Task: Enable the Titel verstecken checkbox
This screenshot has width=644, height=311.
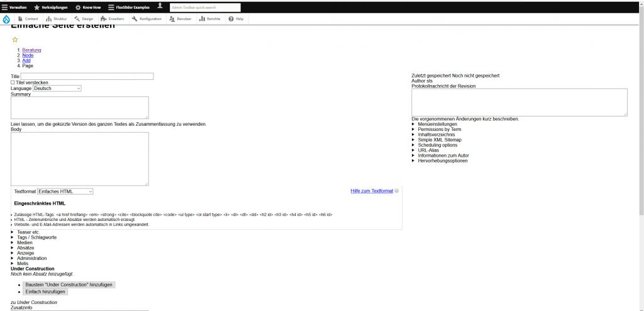Action: coord(13,82)
